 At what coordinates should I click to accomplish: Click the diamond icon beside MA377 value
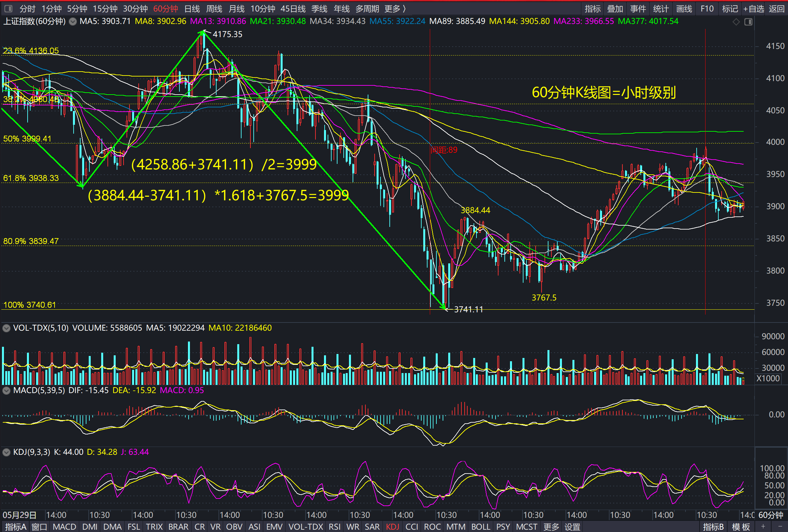(x=736, y=22)
